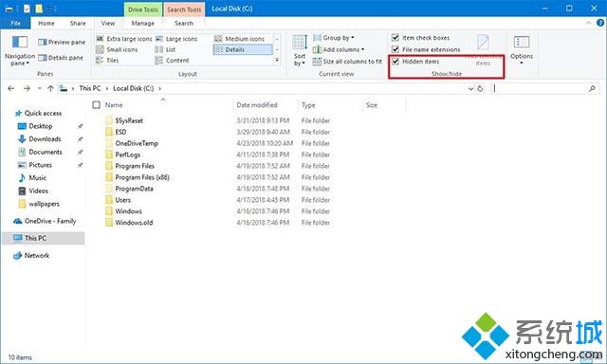Select the Details layout option
Screen dimensions: 607x364
point(243,49)
